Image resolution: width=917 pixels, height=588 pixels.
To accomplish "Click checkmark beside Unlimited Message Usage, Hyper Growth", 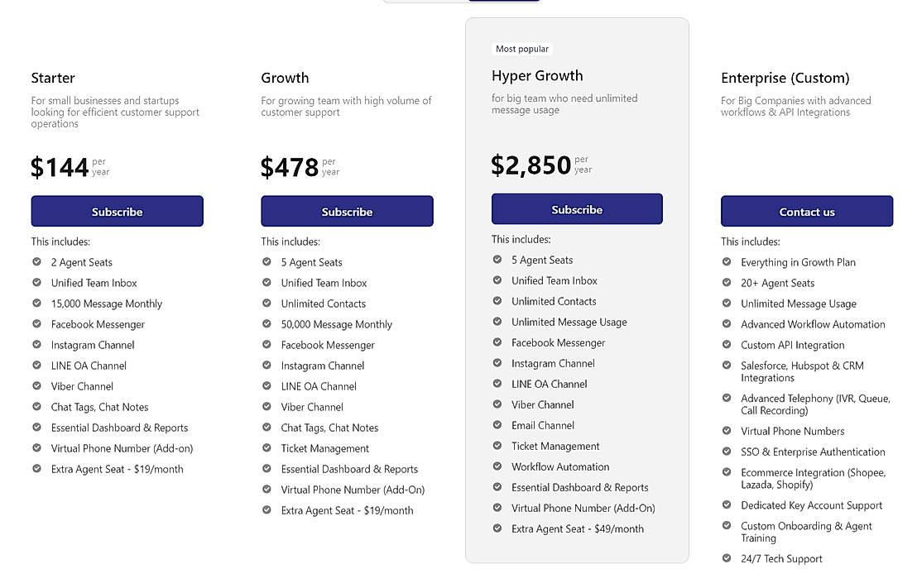I will (497, 322).
